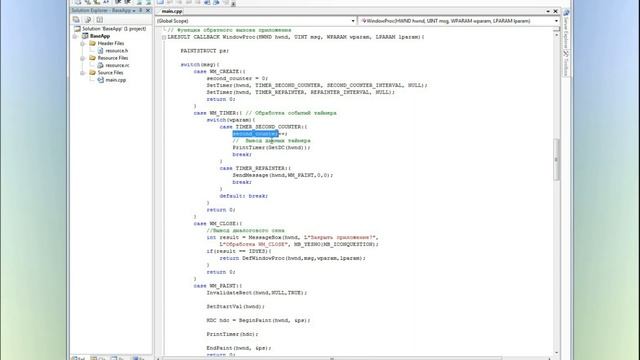Click 'PrintTimer(hdc);' line
This screenshot has height=360, width=640.
pyautogui.click(x=232, y=335)
